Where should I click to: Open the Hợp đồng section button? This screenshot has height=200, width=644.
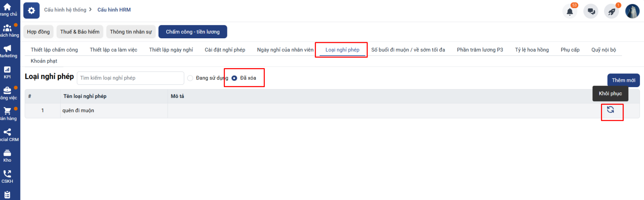pos(38,32)
